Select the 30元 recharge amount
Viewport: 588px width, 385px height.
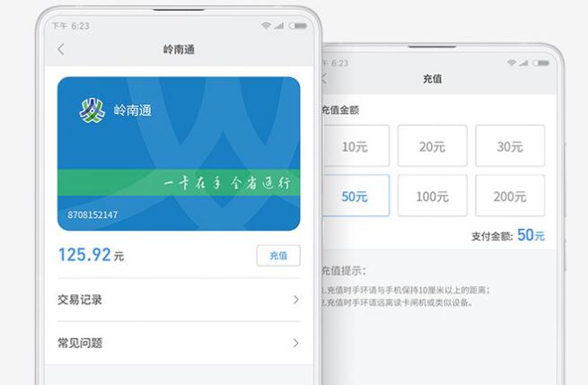(510, 145)
